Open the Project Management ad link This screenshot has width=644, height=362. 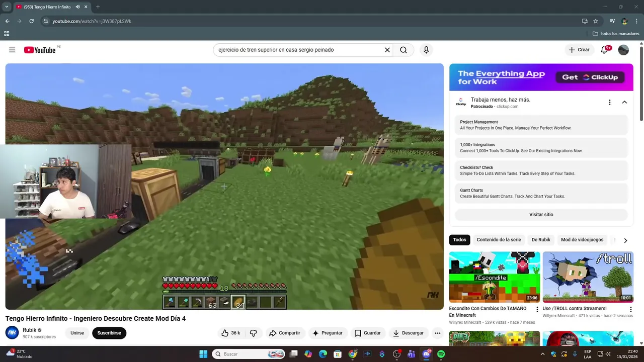point(541,125)
